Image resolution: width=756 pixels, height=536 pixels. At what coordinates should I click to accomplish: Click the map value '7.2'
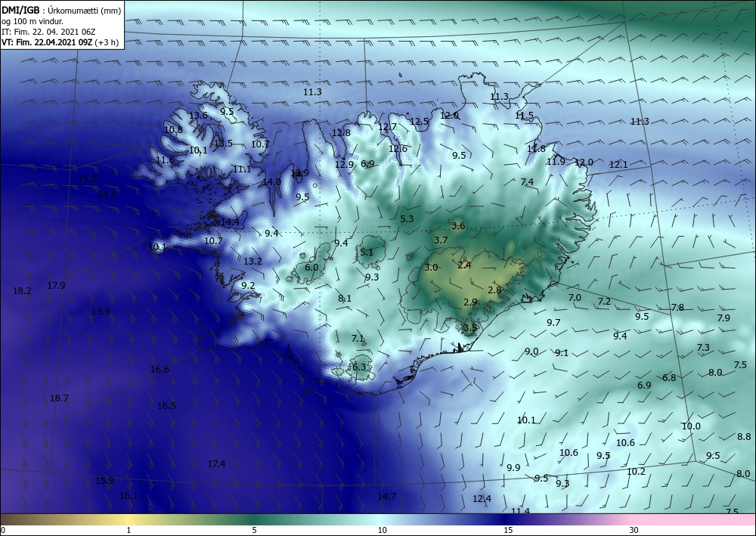tap(604, 301)
